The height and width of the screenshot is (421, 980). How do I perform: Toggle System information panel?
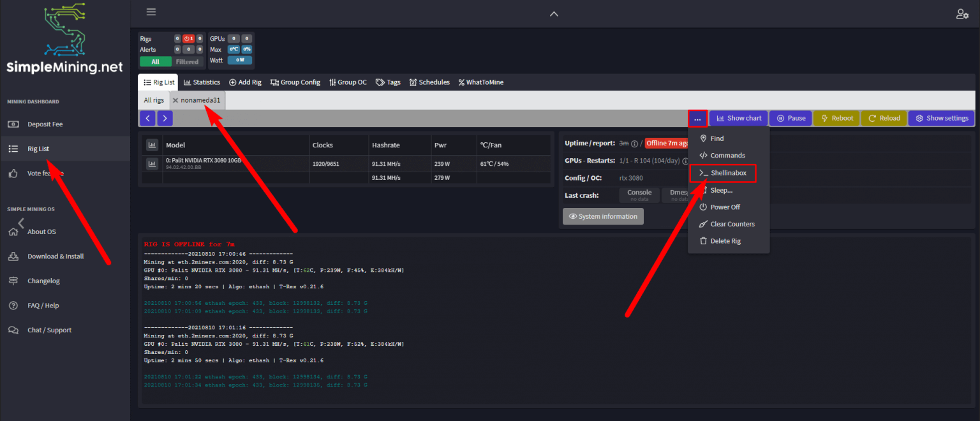[602, 216]
